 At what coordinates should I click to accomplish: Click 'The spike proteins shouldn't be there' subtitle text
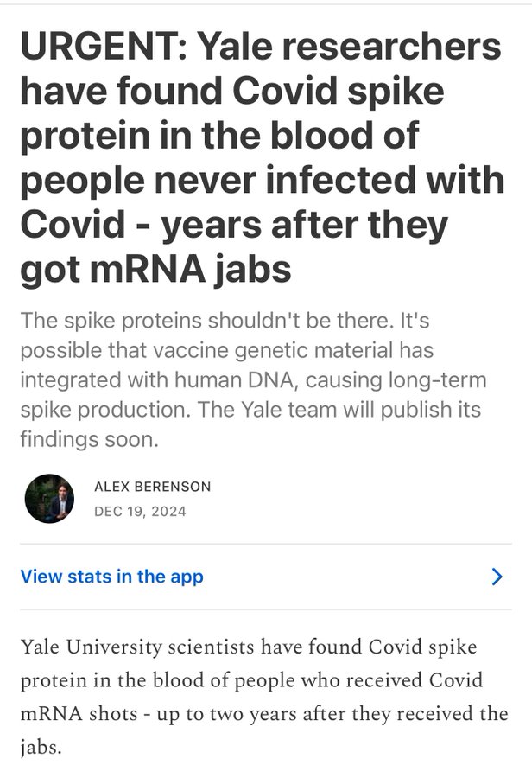(x=206, y=321)
